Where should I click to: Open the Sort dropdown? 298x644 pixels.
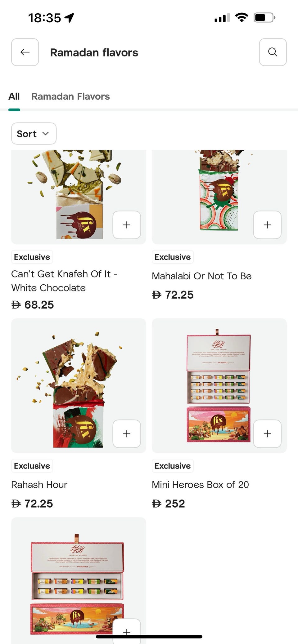34,134
